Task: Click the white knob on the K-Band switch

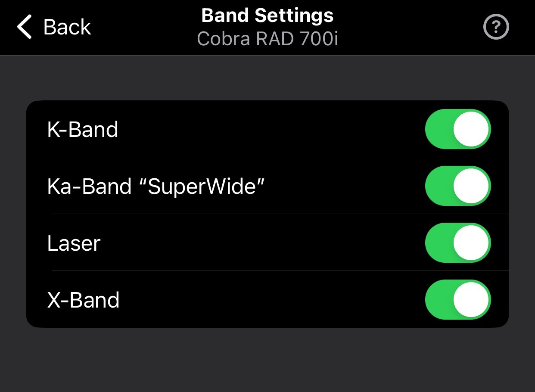Action: point(471,129)
